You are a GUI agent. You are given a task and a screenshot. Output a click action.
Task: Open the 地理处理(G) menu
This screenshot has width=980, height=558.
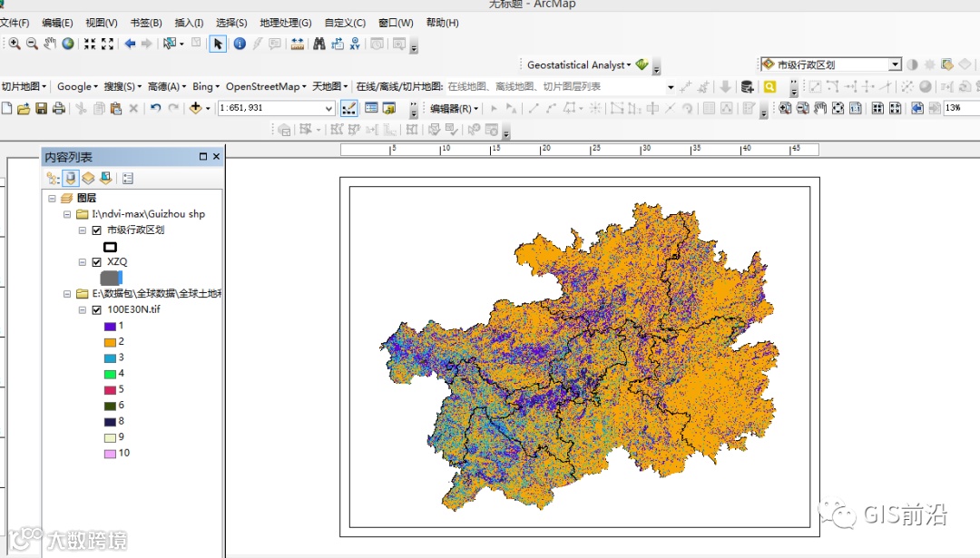click(285, 23)
